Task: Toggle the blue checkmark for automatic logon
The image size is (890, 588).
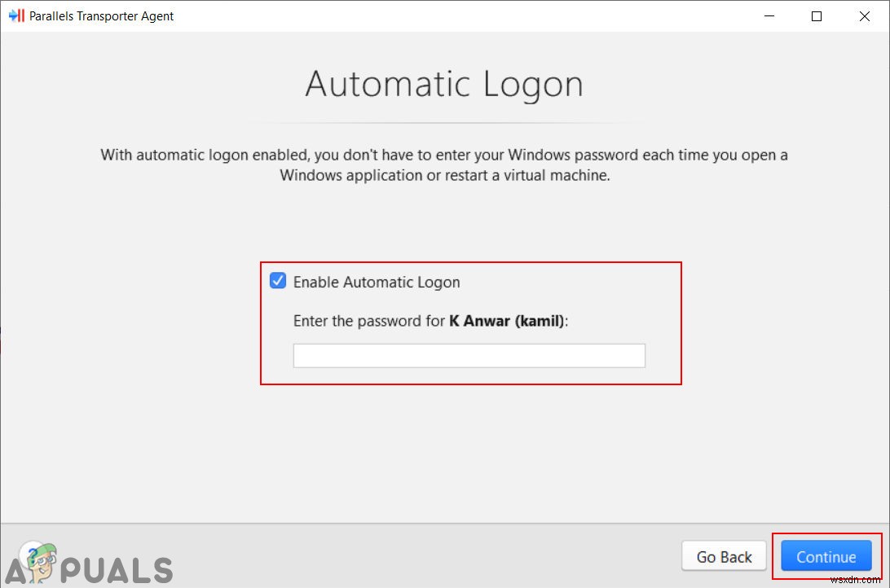Action: tap(277, 281)
